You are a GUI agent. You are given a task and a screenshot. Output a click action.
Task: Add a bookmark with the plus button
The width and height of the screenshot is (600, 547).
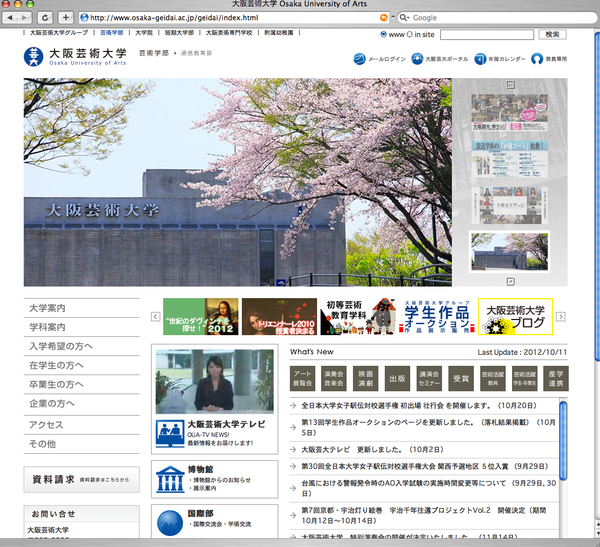click(66, 18)
